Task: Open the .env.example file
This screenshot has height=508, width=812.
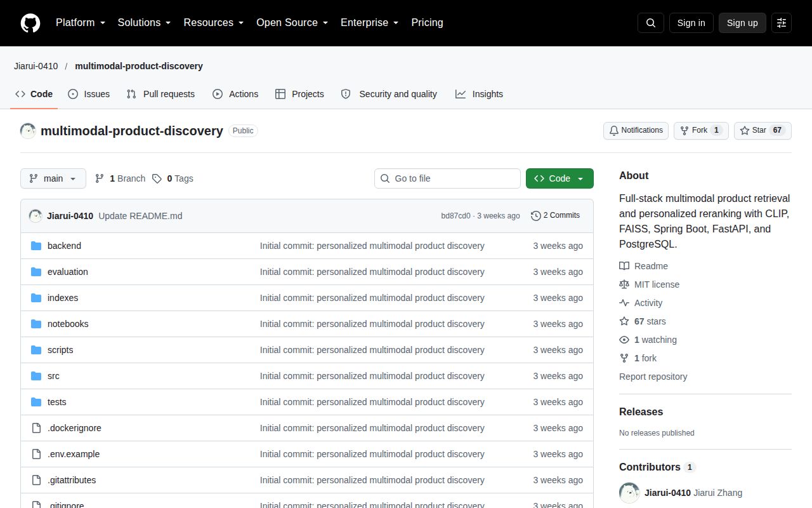Action: point(74,454)
